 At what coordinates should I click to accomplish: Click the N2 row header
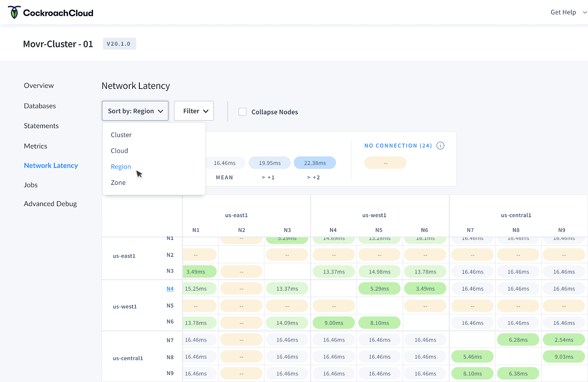click(x=170, y=255)
